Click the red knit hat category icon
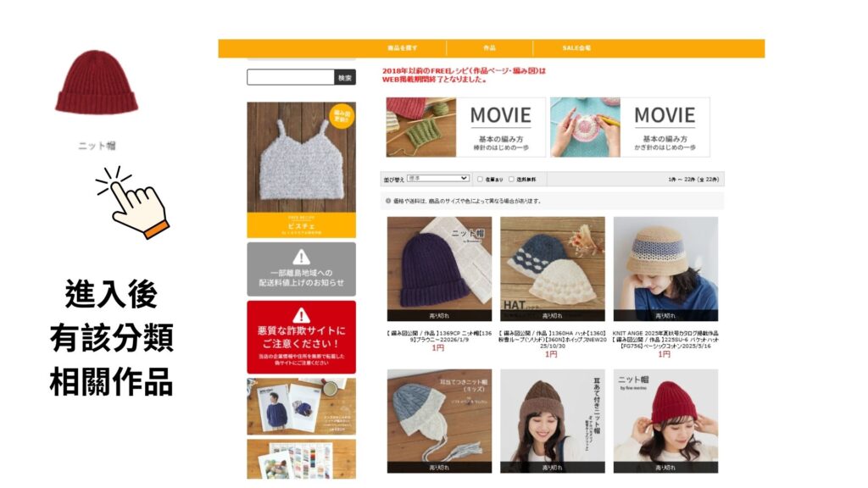This screenshot has height=488, width=868. tap(96, 81)
